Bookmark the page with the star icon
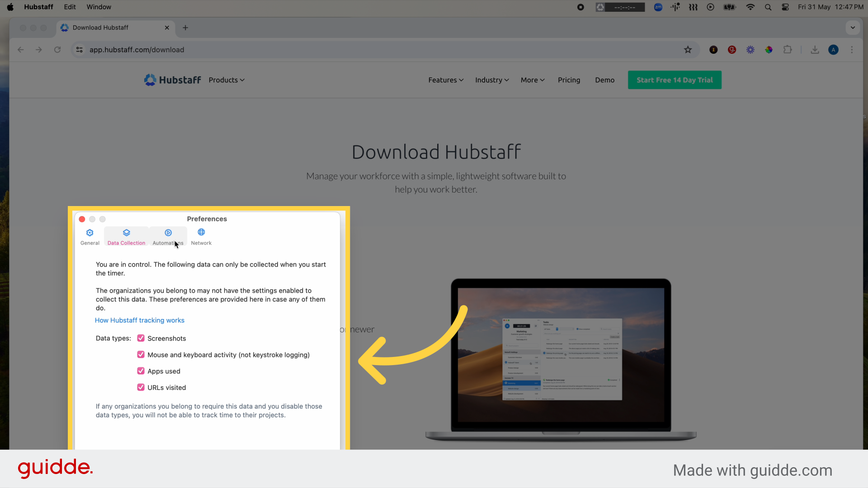 pos(688,50)
